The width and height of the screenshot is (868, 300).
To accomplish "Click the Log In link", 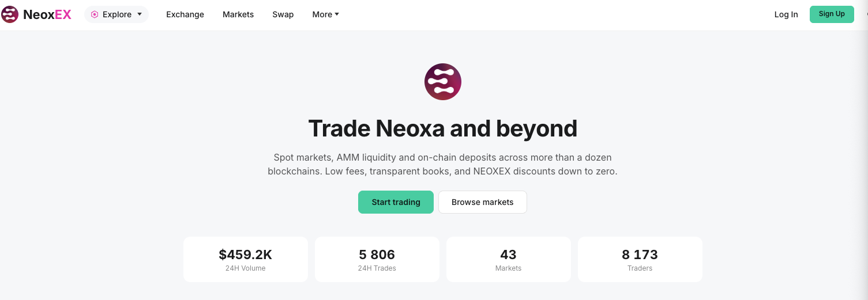I will pos(786,14).
